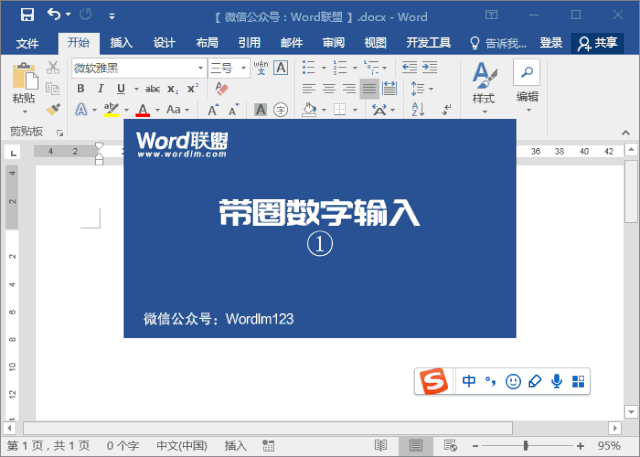Open the 审阅 tab
640x457 pixels.
333,43
